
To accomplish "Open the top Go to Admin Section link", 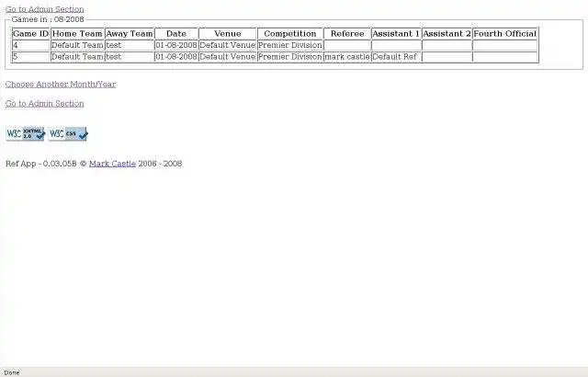I will pyautogui.click(x=45, y=9).
